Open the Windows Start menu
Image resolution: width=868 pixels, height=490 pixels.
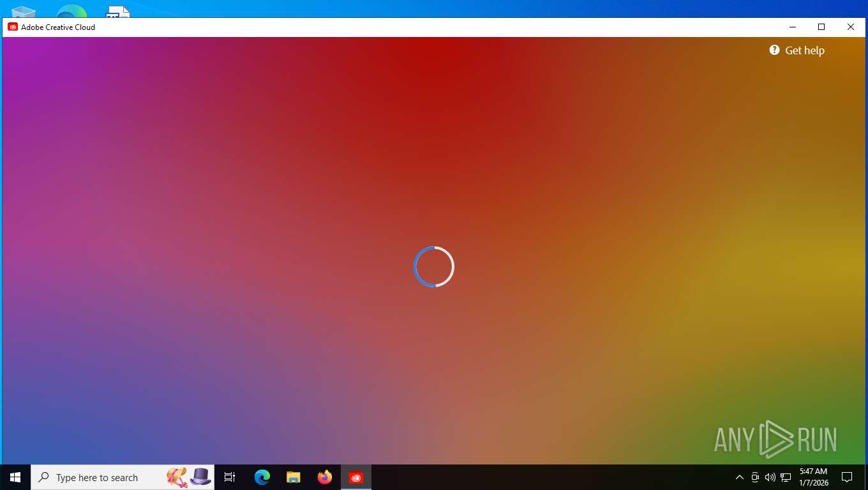click(15, 477)
